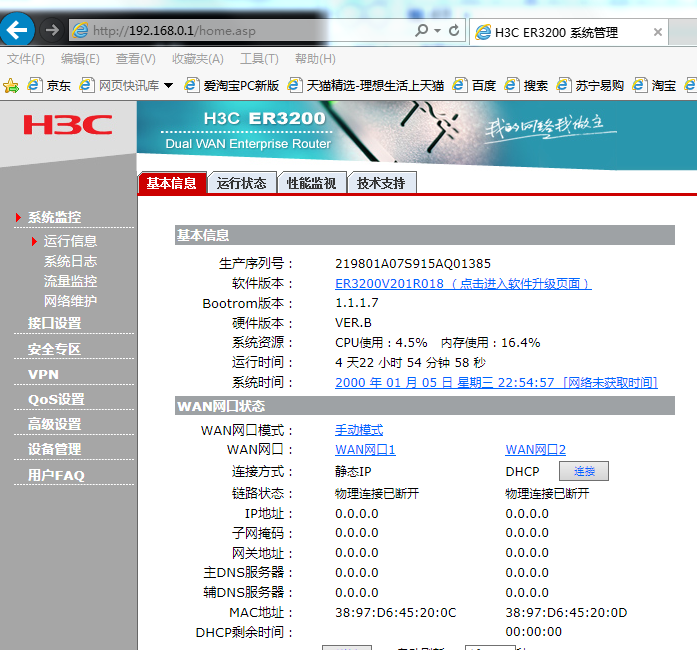Open the 用户FAQ sidebar item
Image resolution: width=697 pixels, height=650 pixels.
56,475
